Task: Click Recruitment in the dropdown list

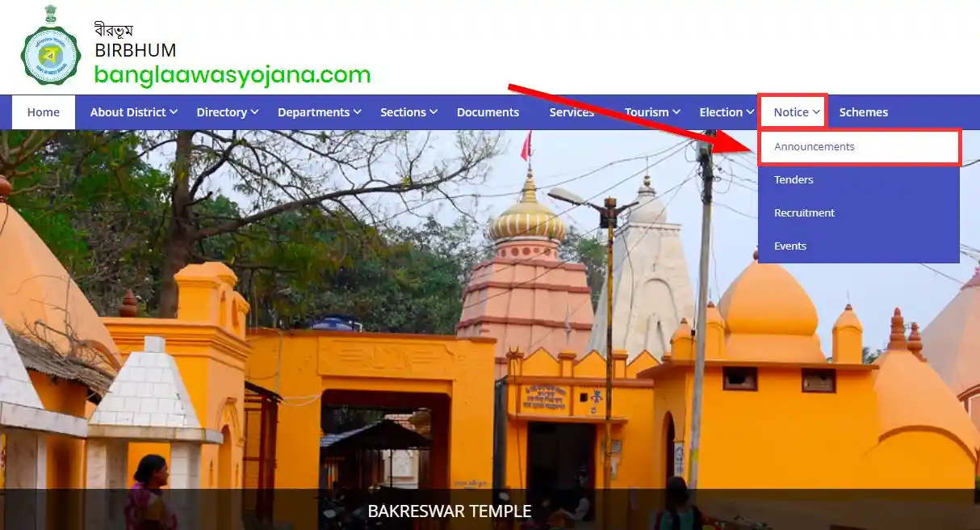Action: click(x=804, y=212)
